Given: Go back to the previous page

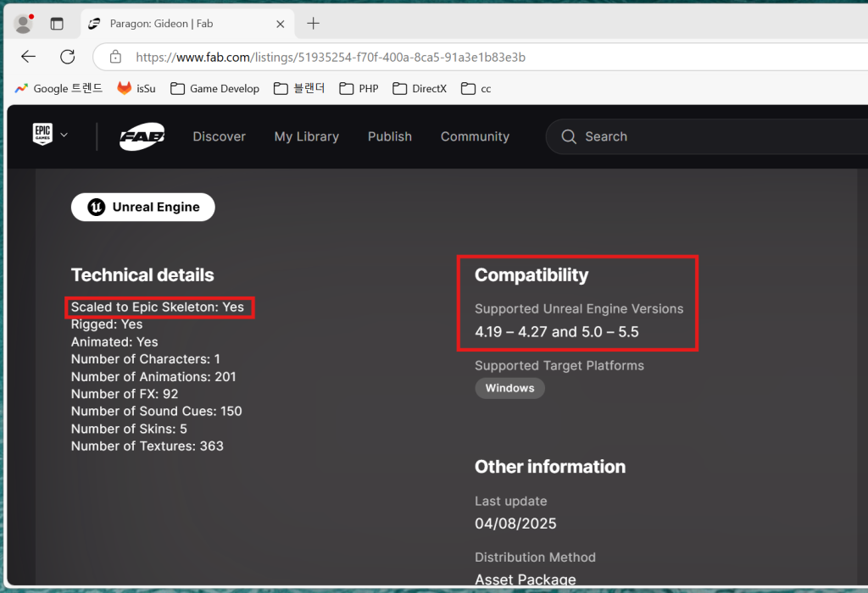Looking at the screenshot, I should click(x=28, y=57).
